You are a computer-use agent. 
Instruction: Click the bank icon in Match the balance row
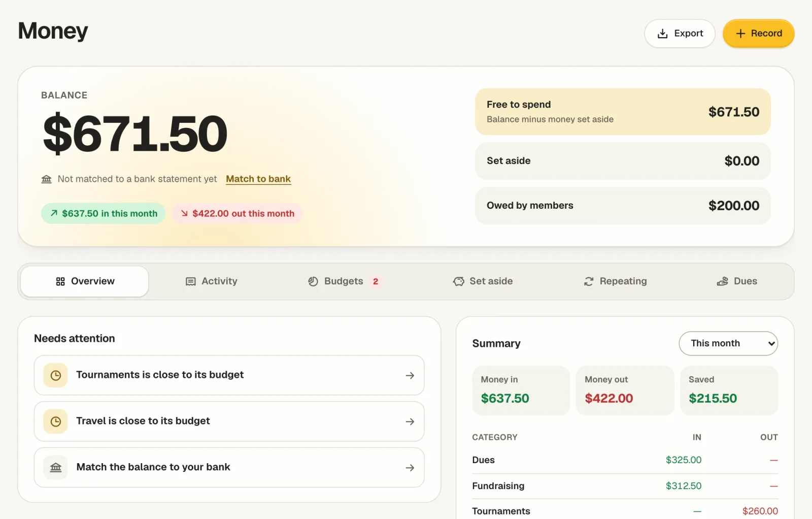coord(56,467)
